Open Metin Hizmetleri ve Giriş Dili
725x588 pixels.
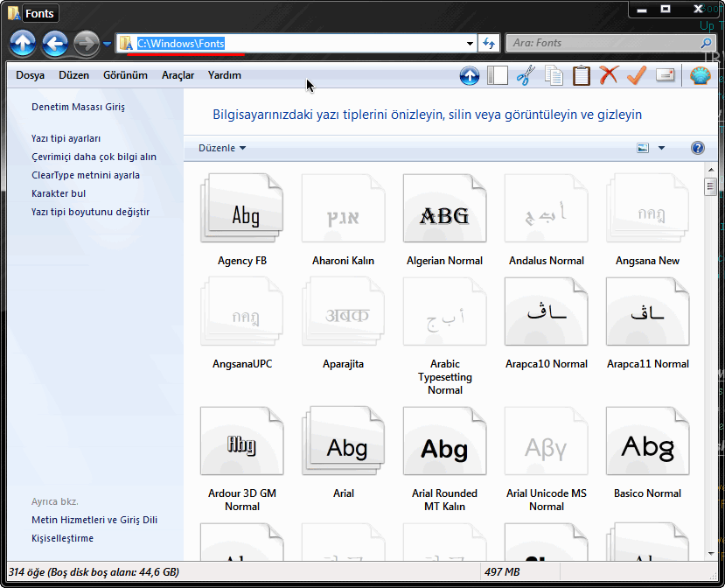(94, 520)
